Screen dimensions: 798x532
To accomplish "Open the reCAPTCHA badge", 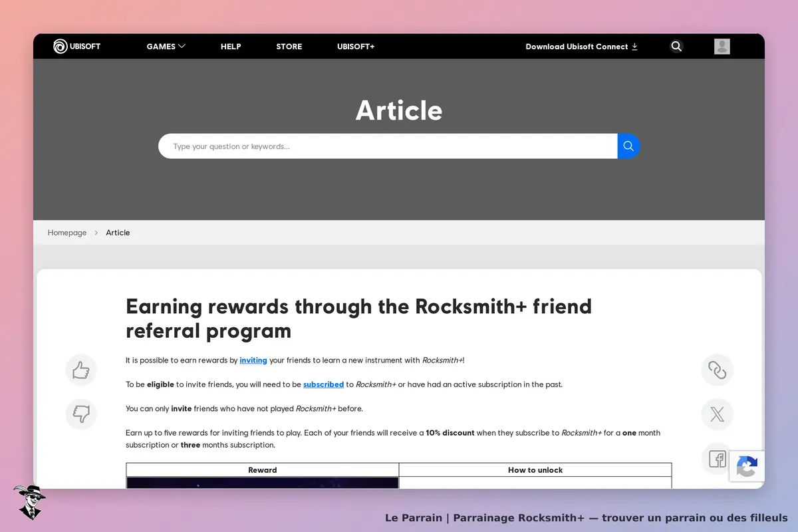I will [x=747, y=466].
